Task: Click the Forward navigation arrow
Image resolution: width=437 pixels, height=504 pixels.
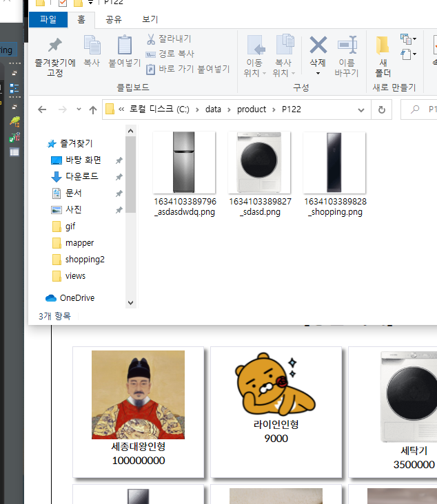Action: [x=63, y=109]
